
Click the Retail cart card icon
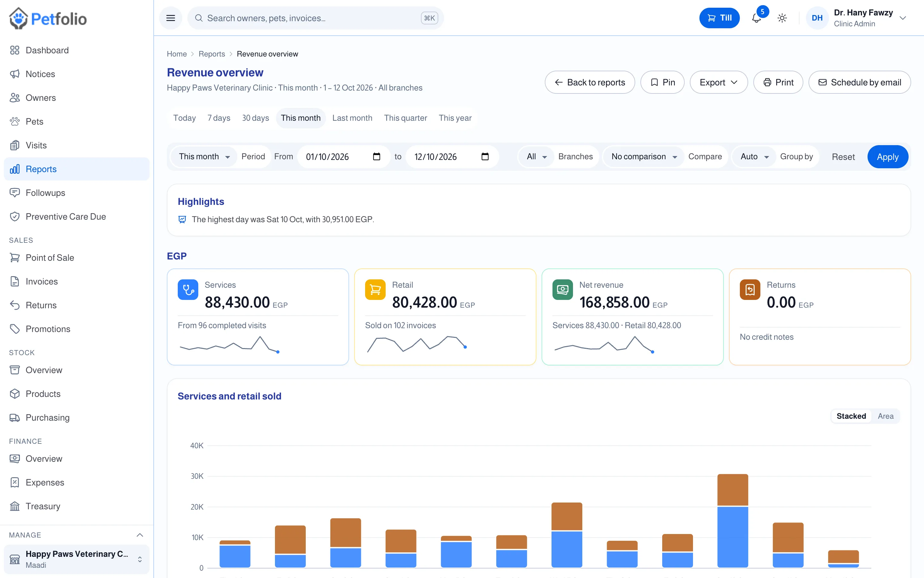tap(375, 290)
